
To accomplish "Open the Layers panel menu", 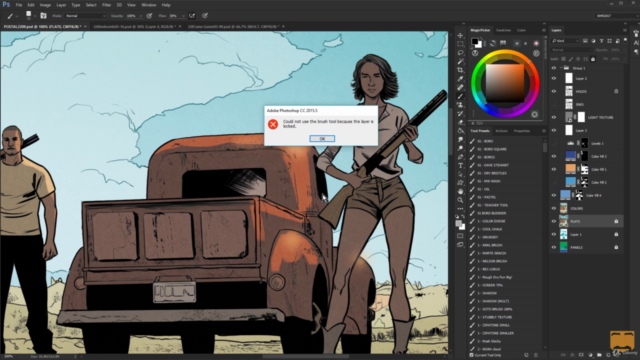I will click(x=625, y=30).
